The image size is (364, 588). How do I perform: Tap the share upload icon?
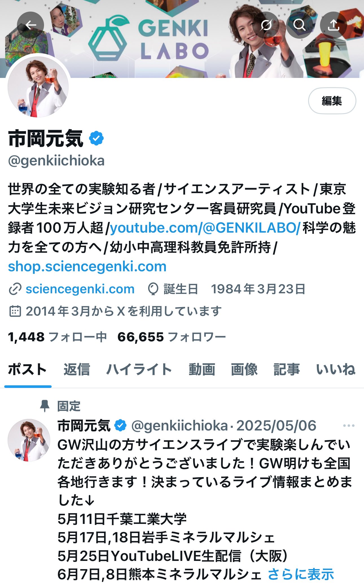coord(334,25)
